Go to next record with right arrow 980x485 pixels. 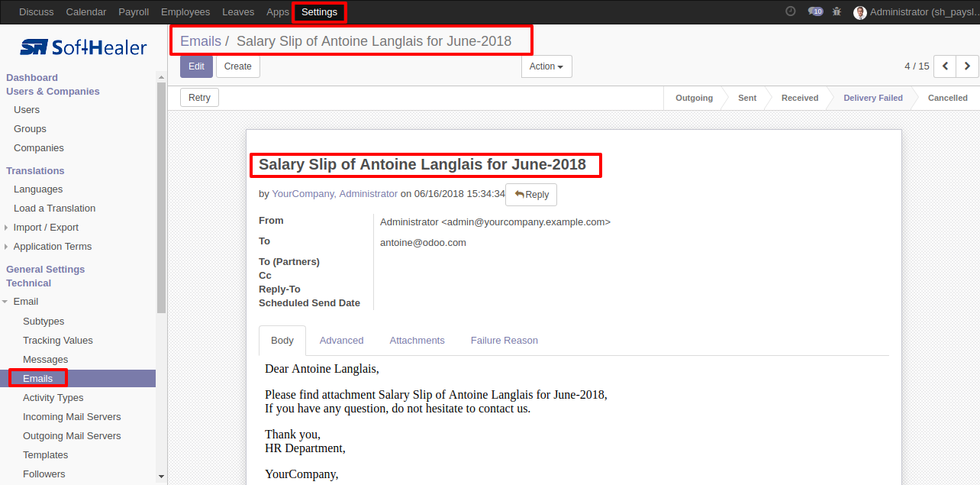(x=967, y=66)
